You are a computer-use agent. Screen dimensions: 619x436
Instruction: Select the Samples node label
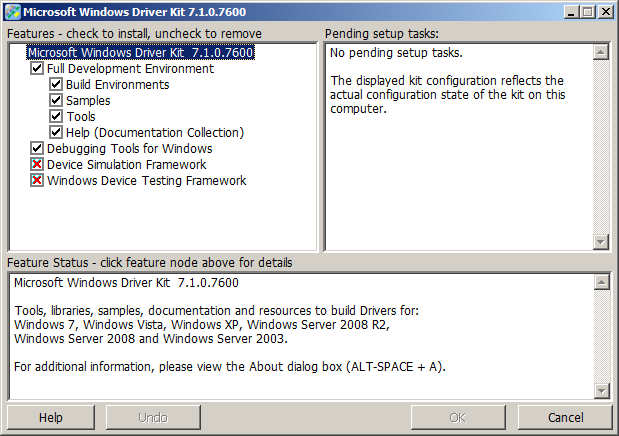click(x=88, y=101)
